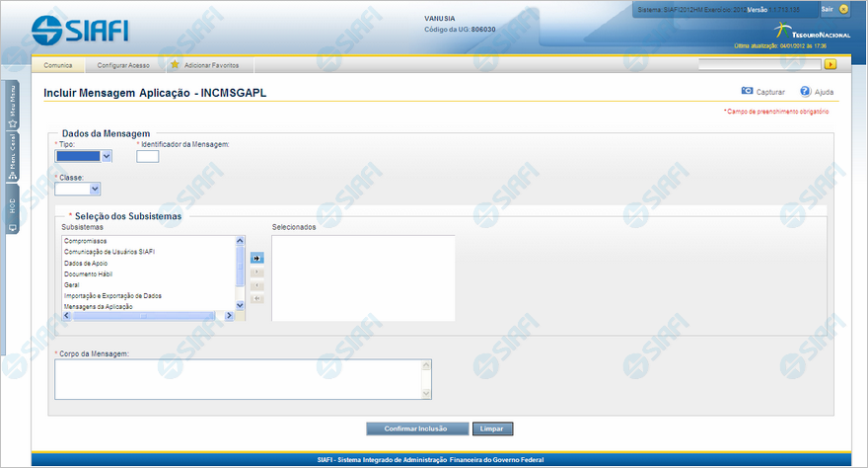Click the Limpar button

pyautogui.click(x=492, y=429)
